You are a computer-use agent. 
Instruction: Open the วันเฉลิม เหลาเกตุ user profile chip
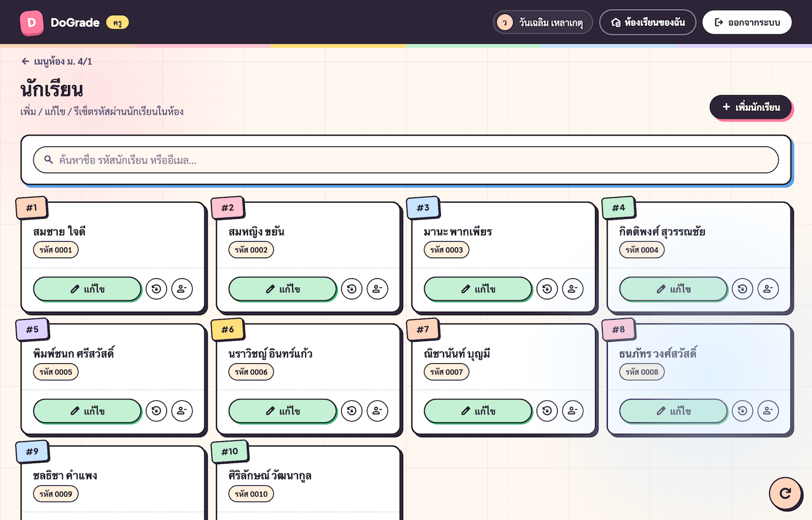coord(542,22)
